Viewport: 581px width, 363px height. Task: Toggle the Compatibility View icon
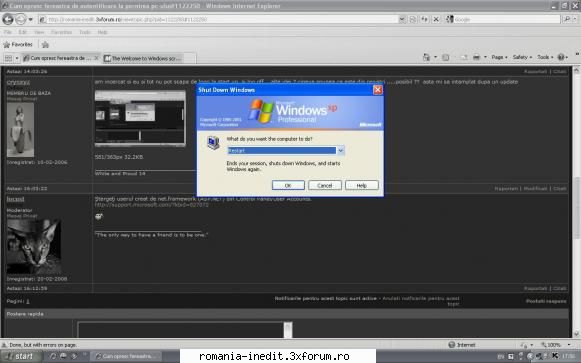(x=412, y=19)
